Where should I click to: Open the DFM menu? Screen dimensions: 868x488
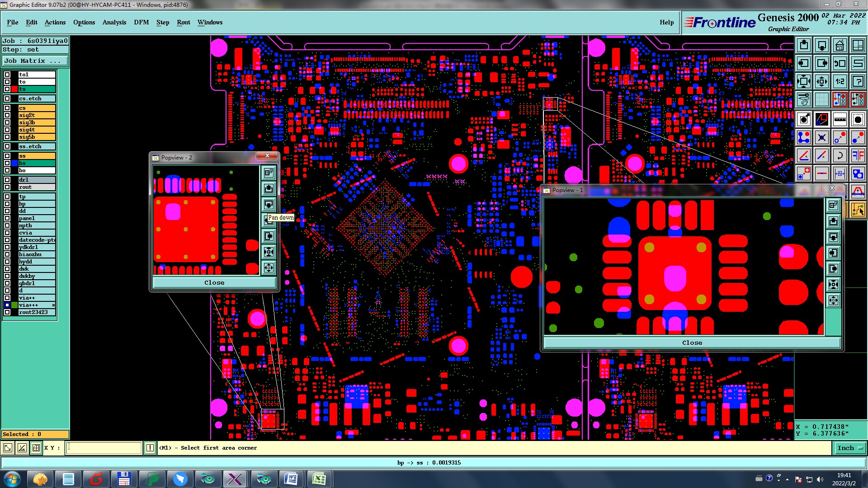pos(141,22)
